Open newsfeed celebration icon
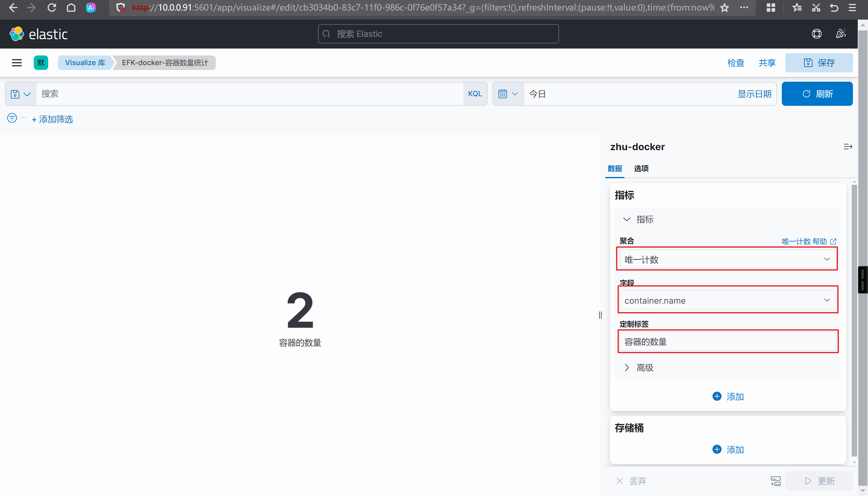This screenshot has width=868, height=496. click(841, 34)
